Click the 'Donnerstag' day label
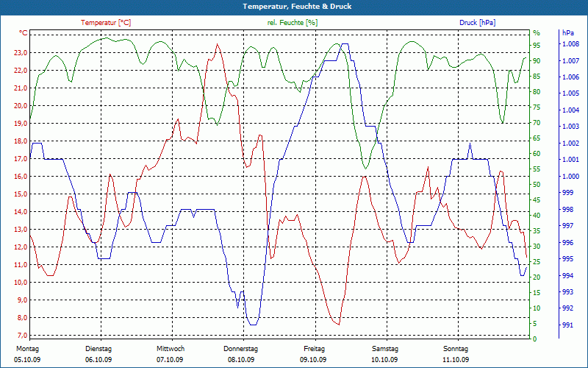 coord(241,349)
